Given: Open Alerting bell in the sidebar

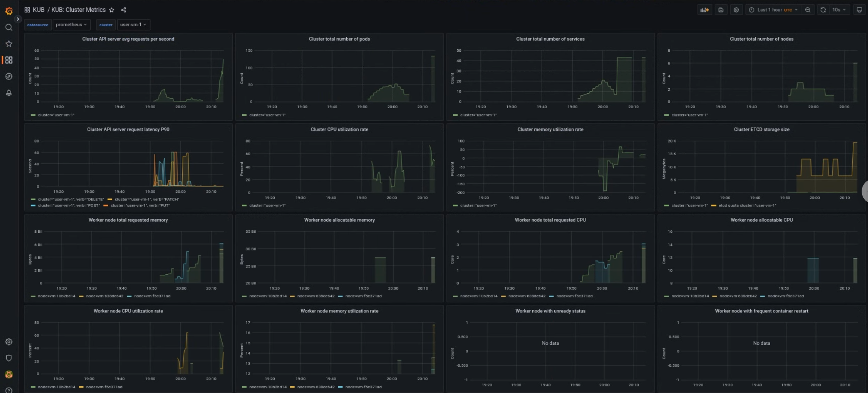Looking at the screenshot, I should (x=9, y=93).
